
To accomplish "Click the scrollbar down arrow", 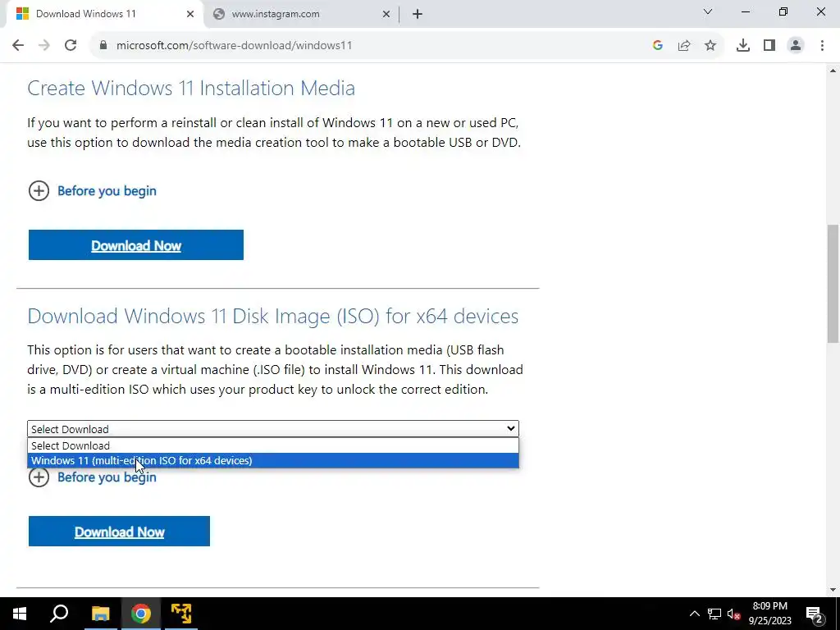I will pos(833,591).
